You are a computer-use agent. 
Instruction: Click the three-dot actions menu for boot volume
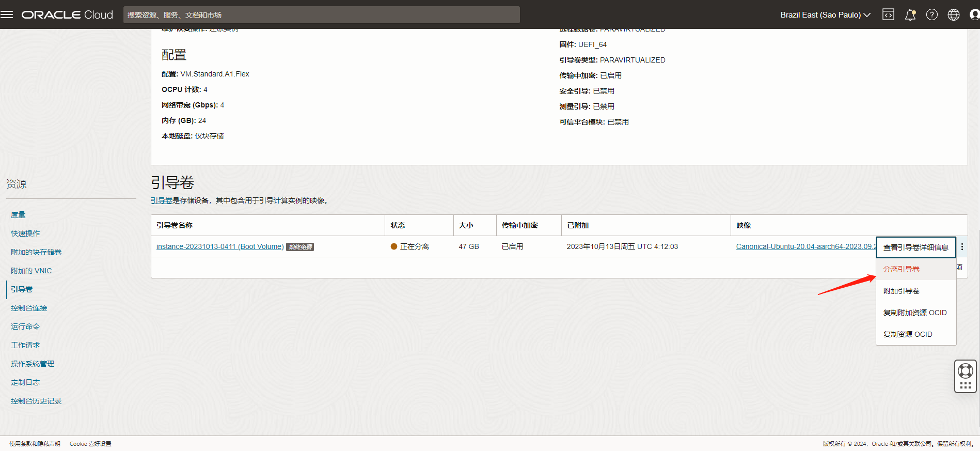pyautogui.click(x=962, y=247)
